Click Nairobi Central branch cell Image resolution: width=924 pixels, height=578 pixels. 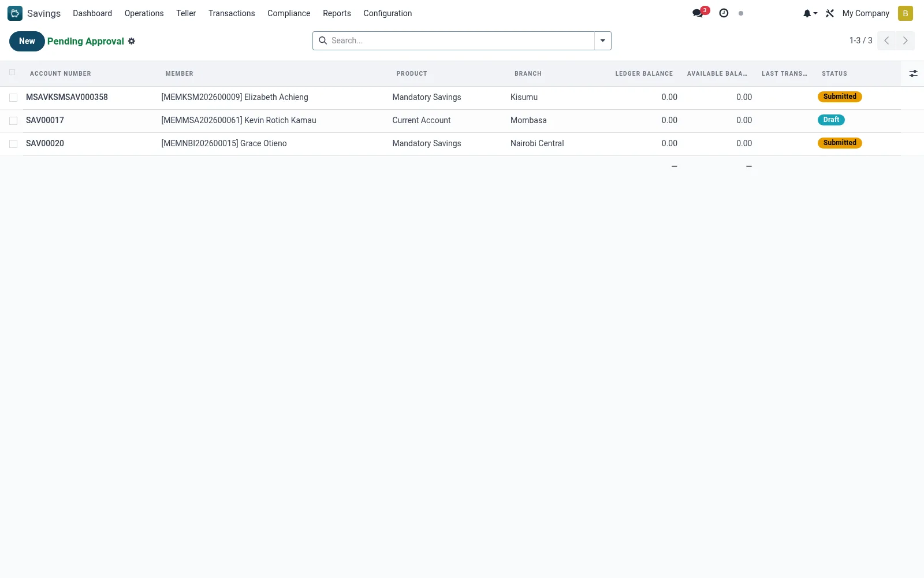(x=537, y=143)
